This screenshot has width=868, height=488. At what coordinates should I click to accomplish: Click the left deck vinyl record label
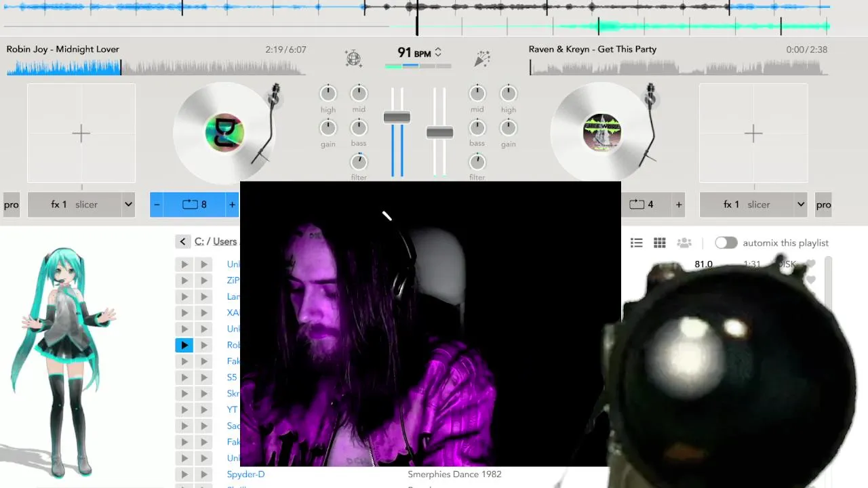tap(224, 133)
